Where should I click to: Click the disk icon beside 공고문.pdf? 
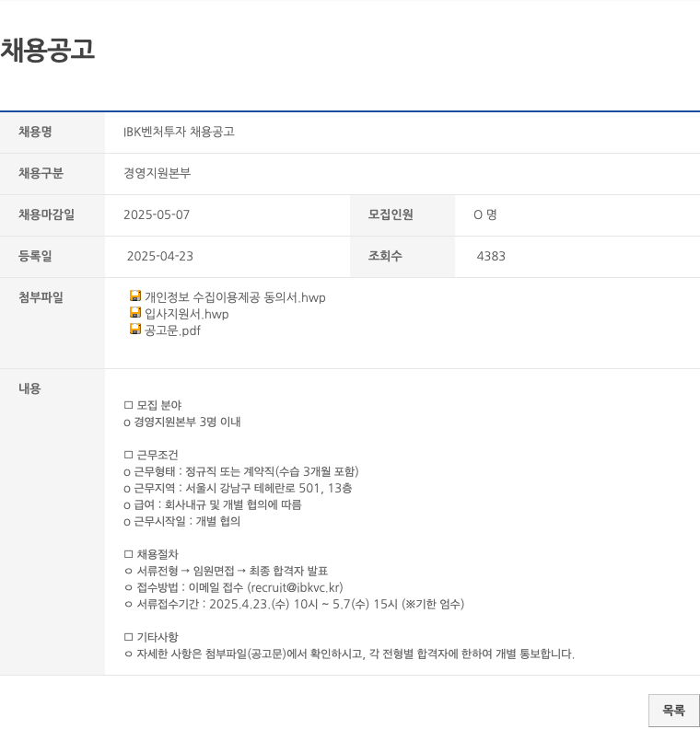pyautogui.click(x=135, y=330)
